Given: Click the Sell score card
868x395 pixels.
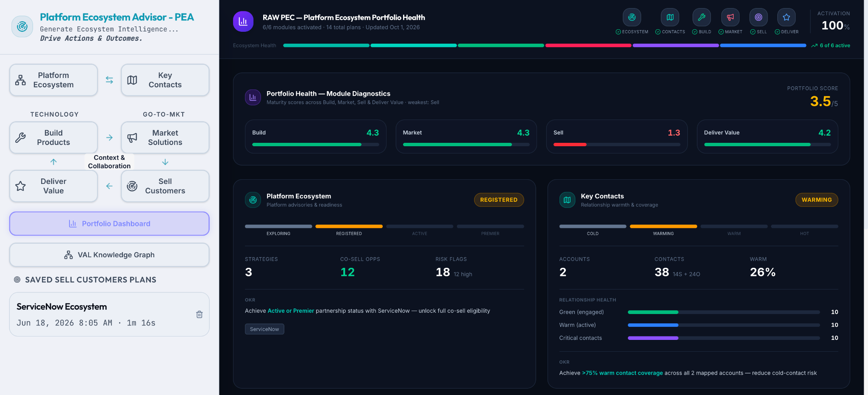Looking at the screenshot, I should [x=617, y=136].
